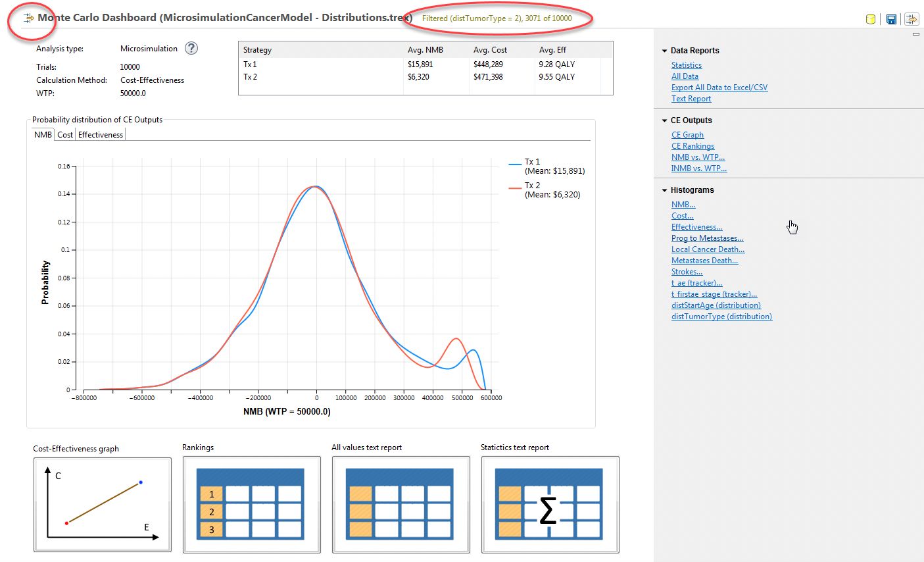The image size is (924, 562).
Task: Collapse the Histograms section
Action: [x=664, y=190]
